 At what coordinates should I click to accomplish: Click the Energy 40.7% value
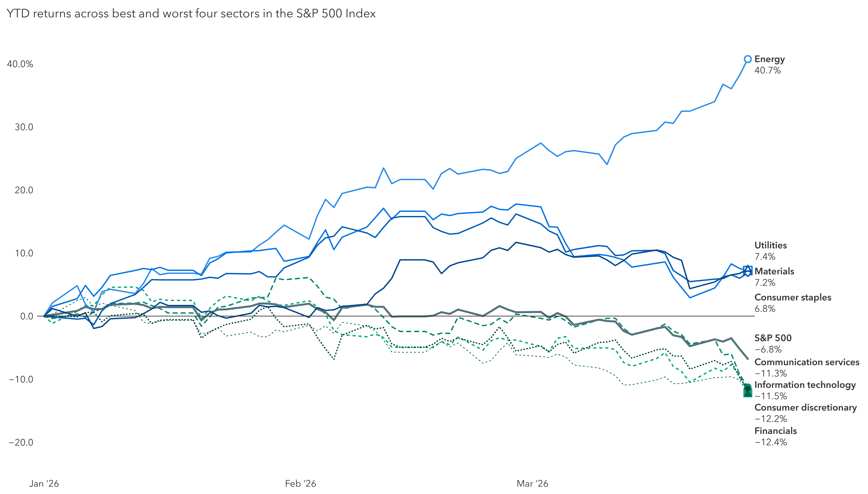pyautogui.click(x=767, y=70)
